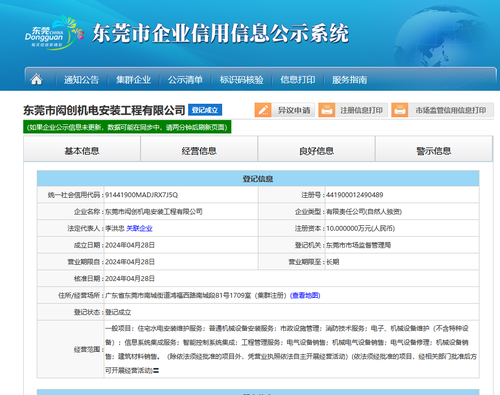Click the 登记信息 section header

[x=258, y=179]
